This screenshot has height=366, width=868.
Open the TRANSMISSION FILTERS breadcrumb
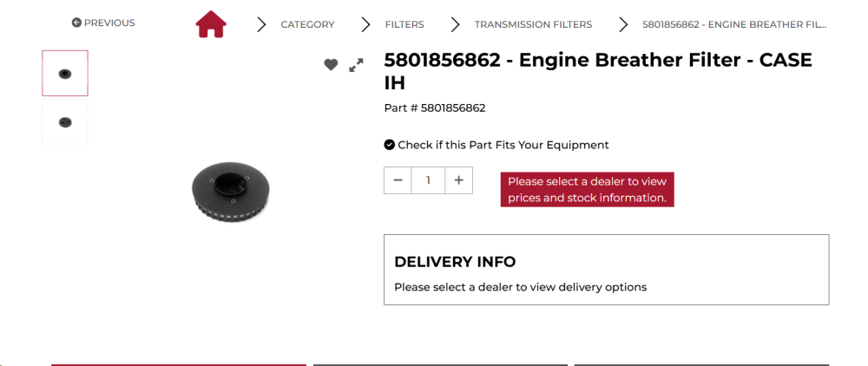tap(533, 24)
